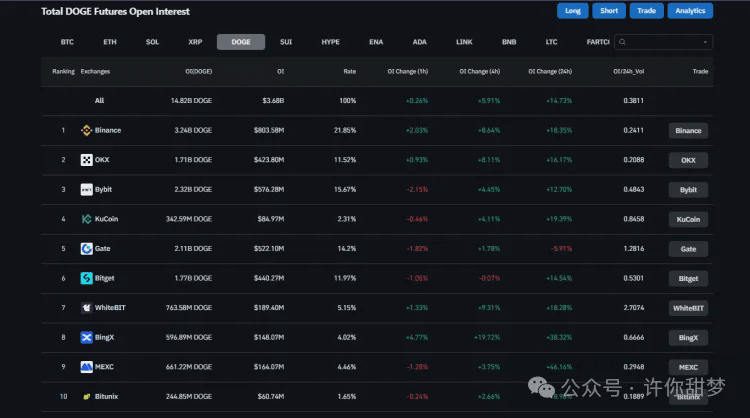Select the DOGE tab
The width and height of the screenshot is (750, 418).
(241, 42)
